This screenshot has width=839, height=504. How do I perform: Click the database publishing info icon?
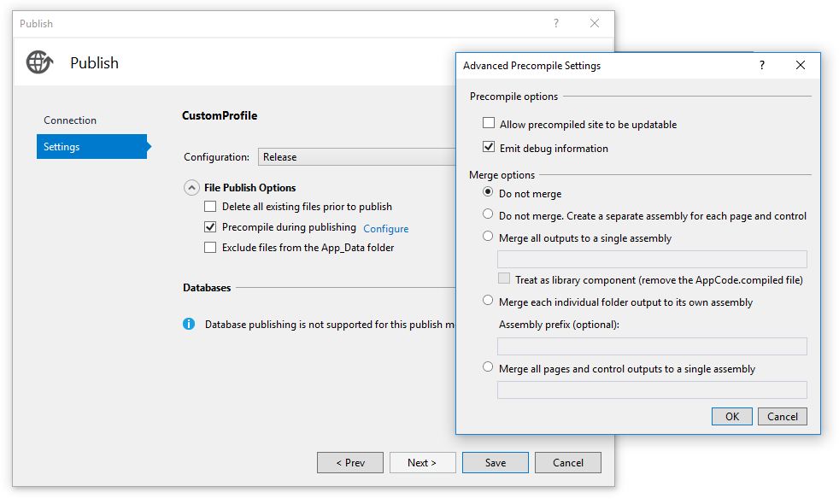click(189, 325)
